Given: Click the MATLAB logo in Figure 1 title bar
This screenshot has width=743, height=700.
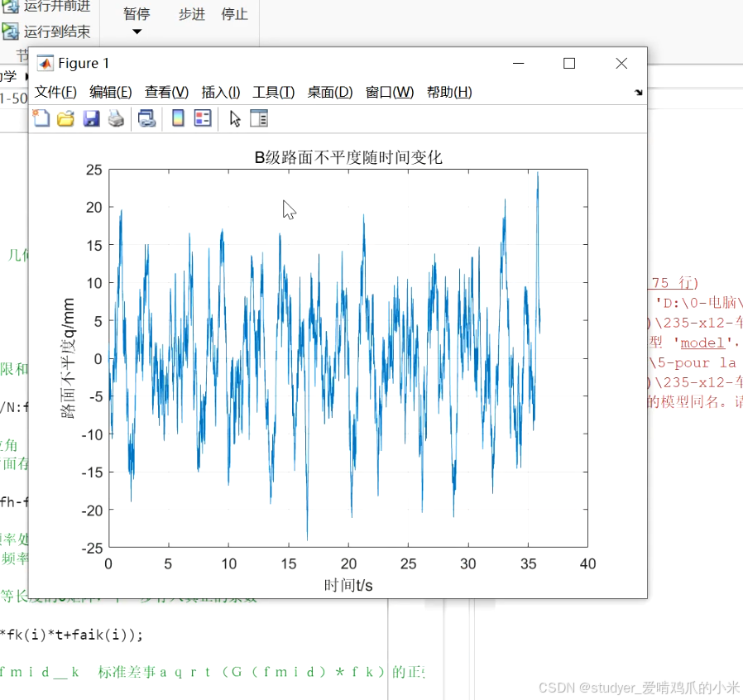Looking at the screenshot, I should pos(46,63).
